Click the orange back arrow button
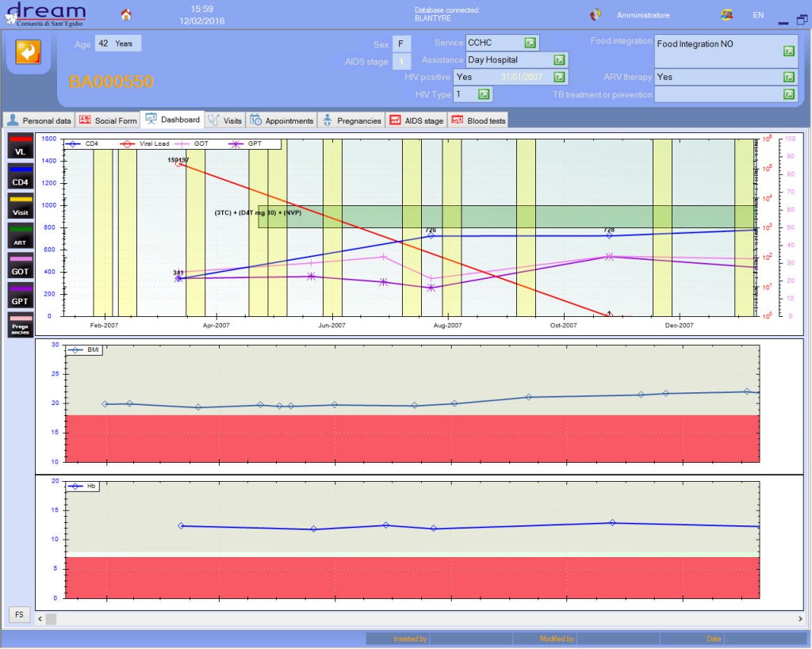 27,52
